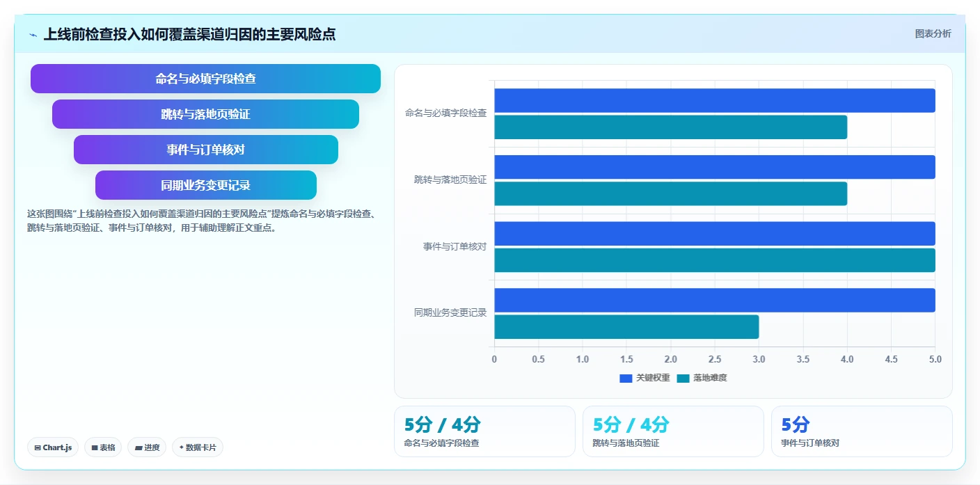Screen dimensions: 980x485
Task: Open the 跳转与落地页验证 5分/4分 data card
Action: (x=673, y=431)
